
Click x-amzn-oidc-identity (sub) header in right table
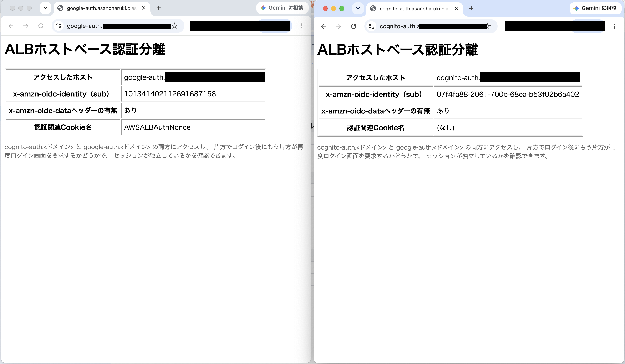tap(376, 95)
